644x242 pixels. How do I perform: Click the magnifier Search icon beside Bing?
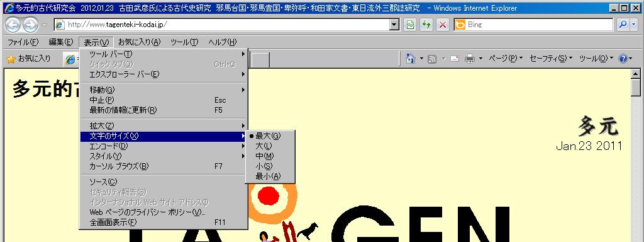(x=623, y=25)
